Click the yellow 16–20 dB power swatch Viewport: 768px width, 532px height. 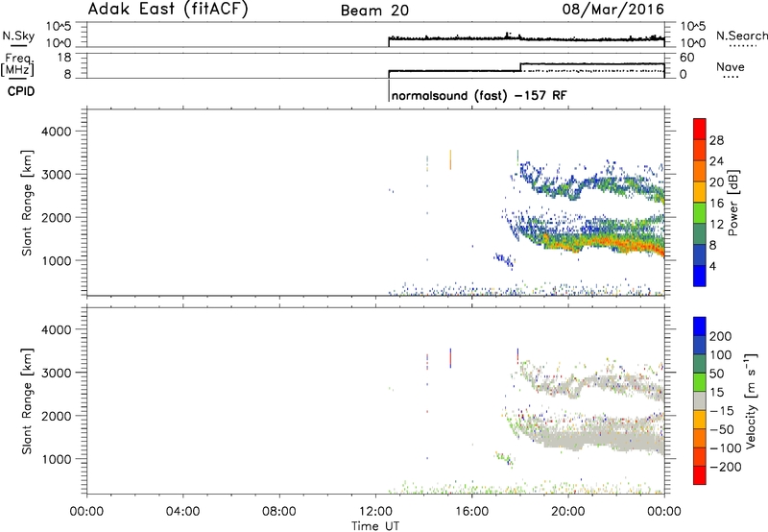700,192
